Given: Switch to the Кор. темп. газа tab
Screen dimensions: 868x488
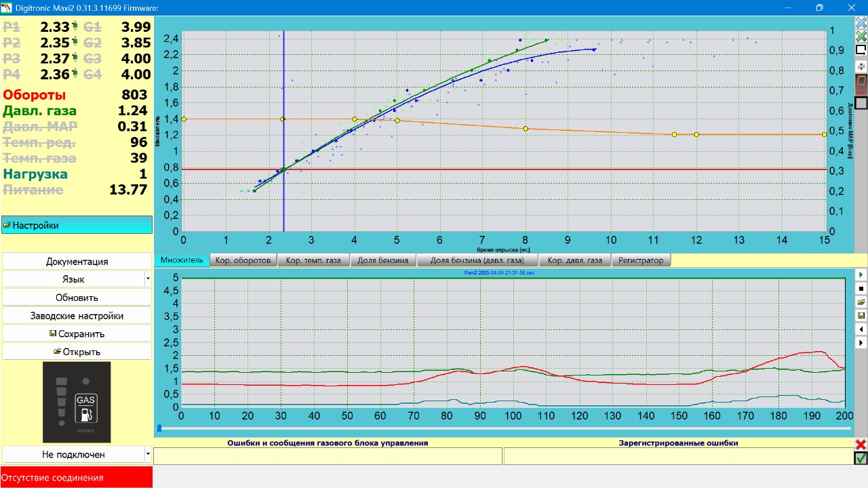Looking at the screenshot, I should click(x=313, y=260).
